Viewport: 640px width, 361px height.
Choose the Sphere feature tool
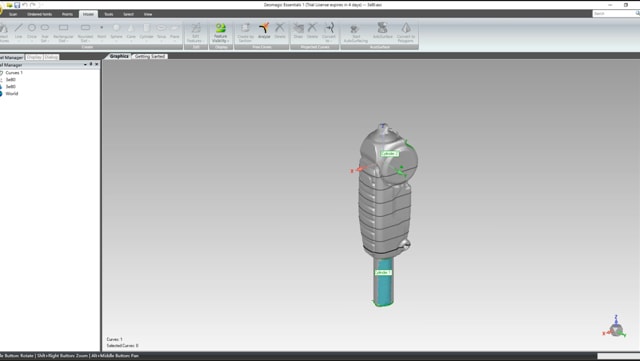point(116,32)
